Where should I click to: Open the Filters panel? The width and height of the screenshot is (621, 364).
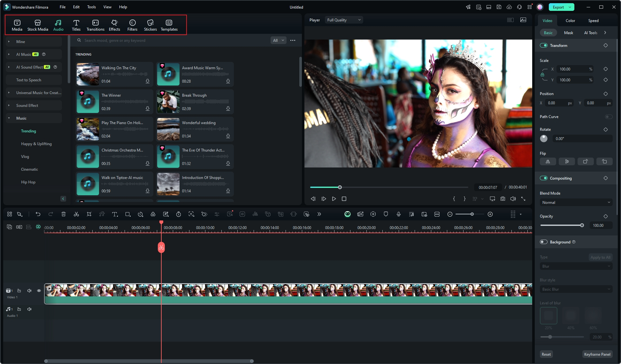(x=132, y=25)
